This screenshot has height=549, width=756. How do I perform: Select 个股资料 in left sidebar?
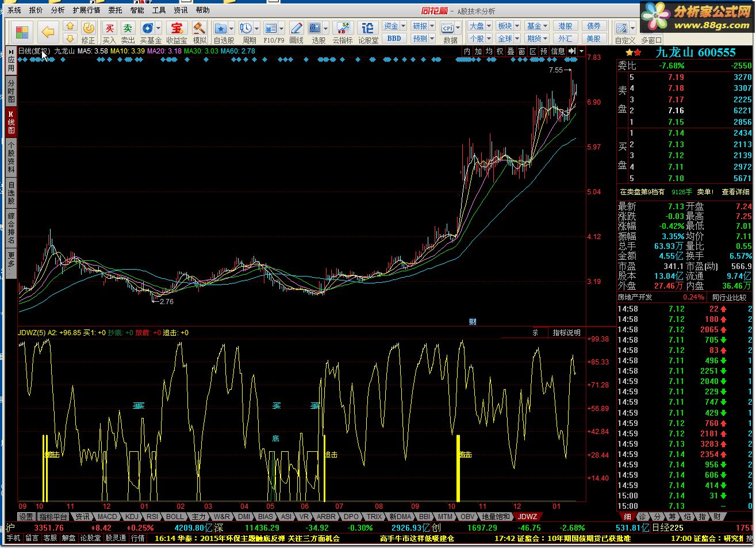point(11,158)
